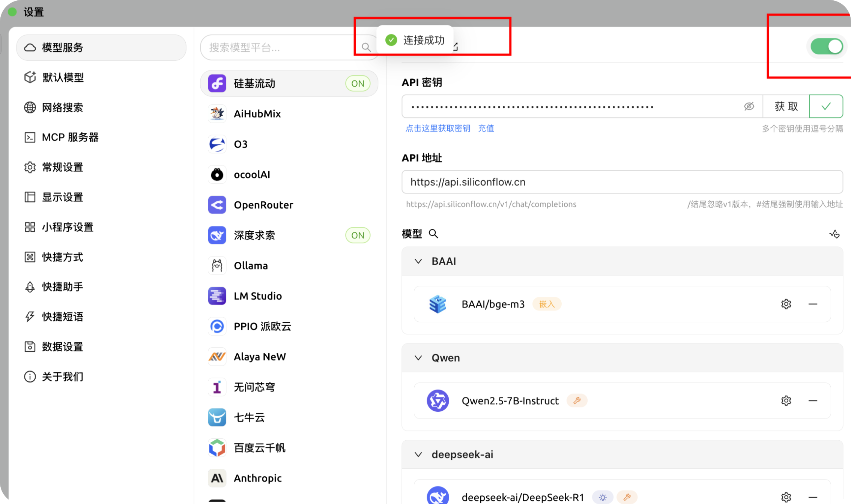The width and height of the screenshot is (851, 504).
Task: Open settings gear for DeepSeek-R1 model
Action: pyautogui.click(x=786, y=497)
